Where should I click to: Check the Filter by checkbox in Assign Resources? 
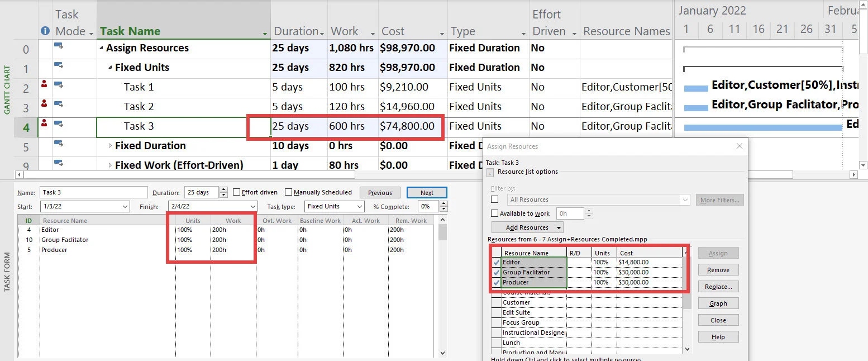coord(494,199)
